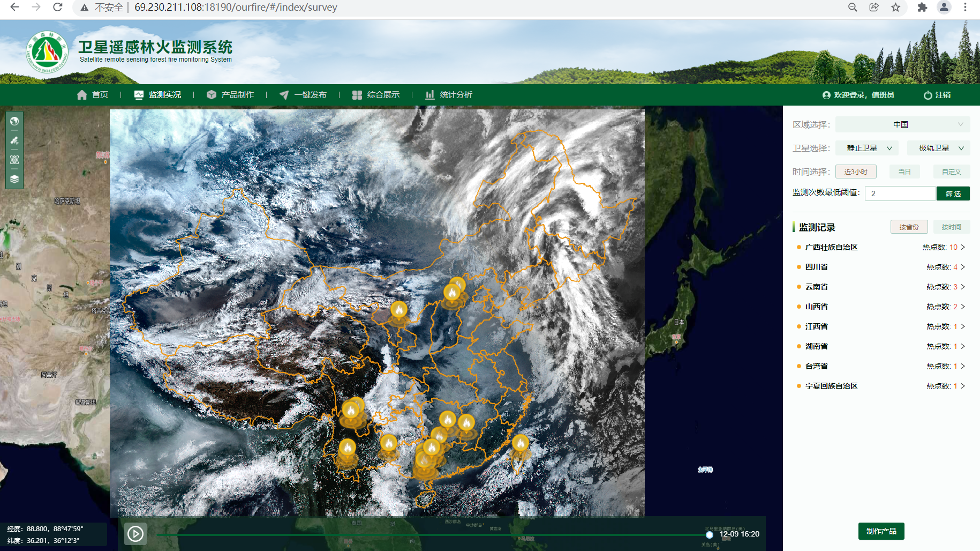Open the map layers stack icon
980x551 pixels.
point(14,179)
